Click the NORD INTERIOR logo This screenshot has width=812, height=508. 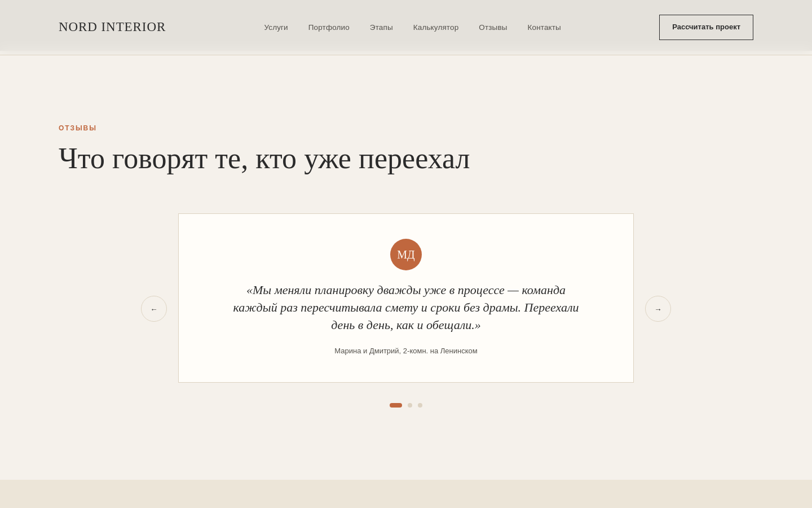point(112,27)
